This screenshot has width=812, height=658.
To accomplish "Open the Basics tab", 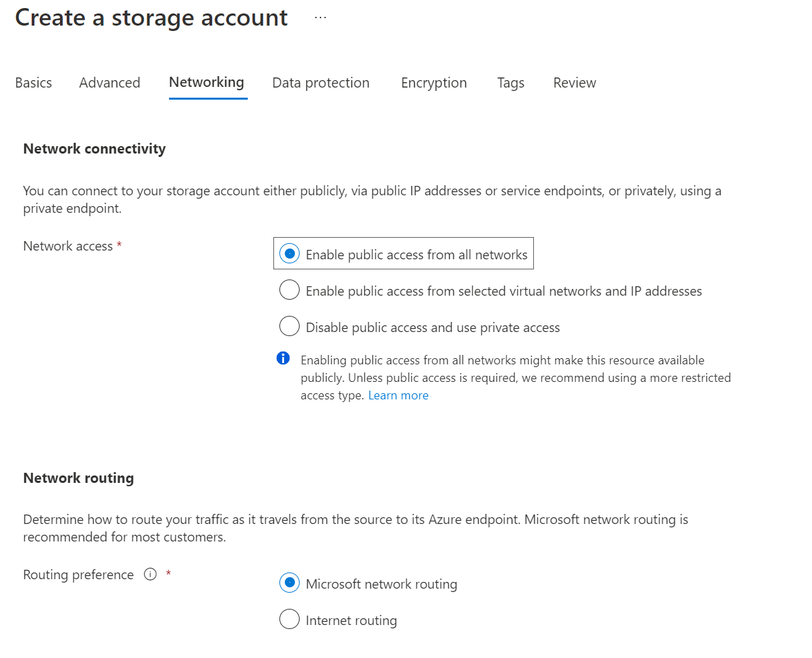I will tap(34, 83).
